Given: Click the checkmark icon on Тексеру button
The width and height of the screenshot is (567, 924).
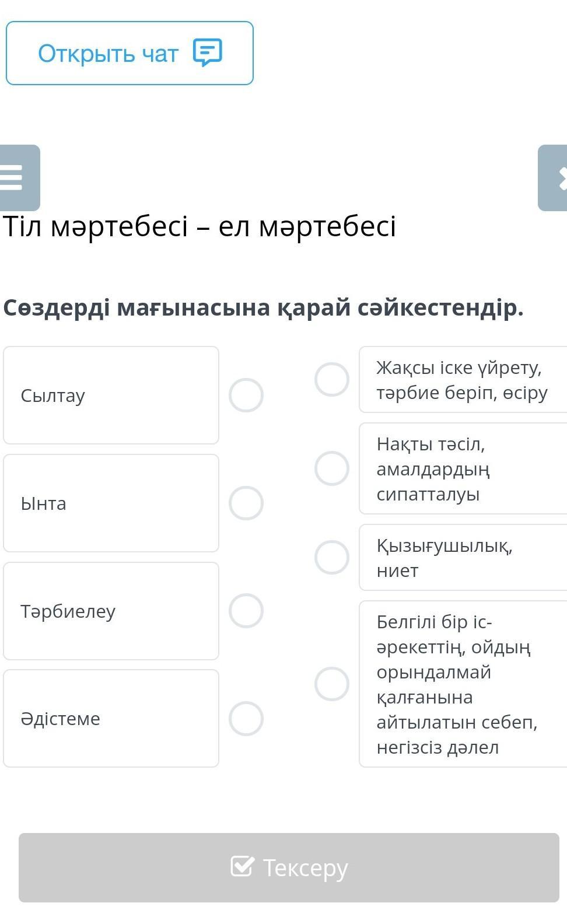Looking at the screenshot, I should coord(242,867).
